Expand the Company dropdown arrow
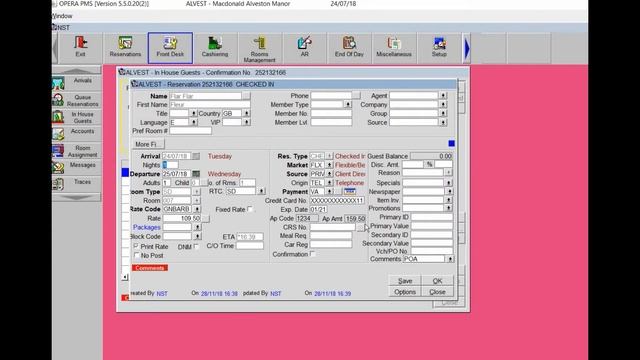 pos(443,104)
